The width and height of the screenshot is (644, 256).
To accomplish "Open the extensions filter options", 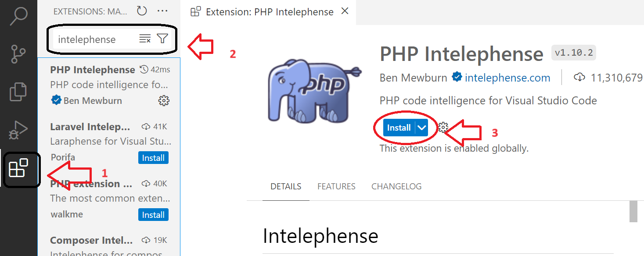I will tap(162, 39).
